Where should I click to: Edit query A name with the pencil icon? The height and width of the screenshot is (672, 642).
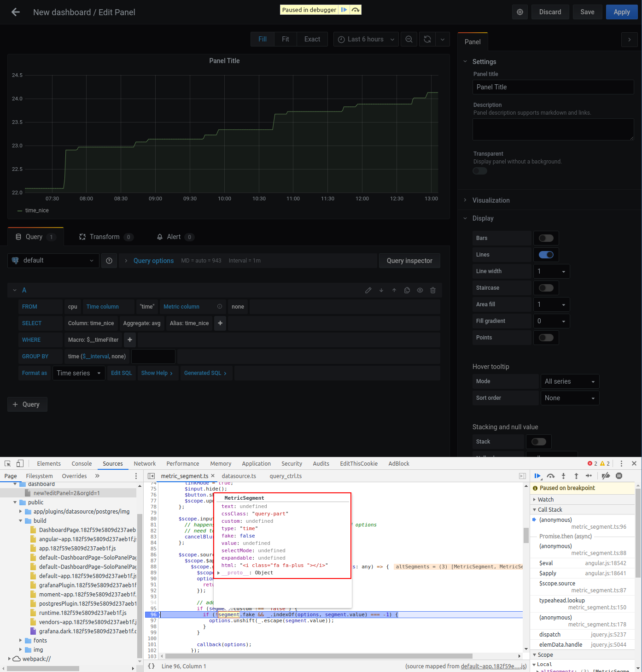point(368,290)
